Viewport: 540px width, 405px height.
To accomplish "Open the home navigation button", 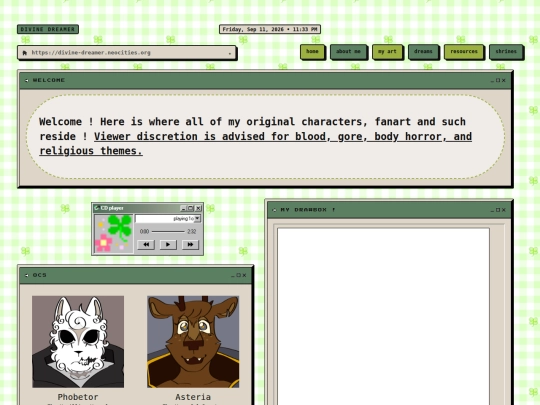I will point(312,52).
